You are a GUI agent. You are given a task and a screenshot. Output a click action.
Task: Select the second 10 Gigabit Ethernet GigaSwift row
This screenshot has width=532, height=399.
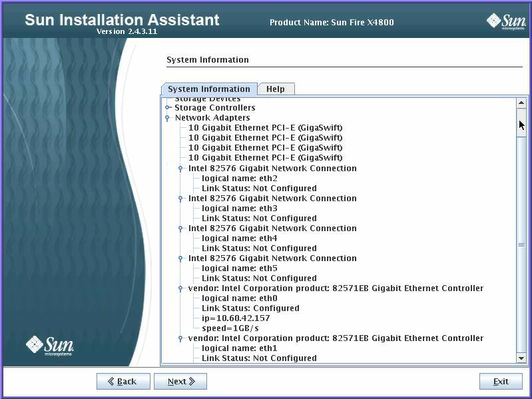[x=265, y=138]
